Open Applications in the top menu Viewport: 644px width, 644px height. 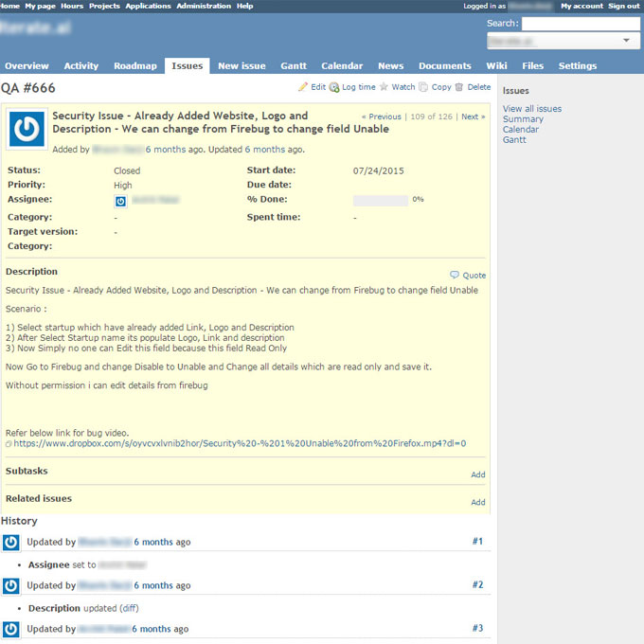(x=149, y=7)
